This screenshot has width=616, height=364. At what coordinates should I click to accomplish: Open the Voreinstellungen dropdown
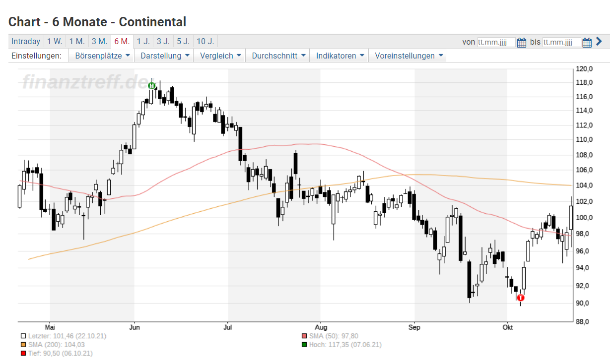(409, 56)
